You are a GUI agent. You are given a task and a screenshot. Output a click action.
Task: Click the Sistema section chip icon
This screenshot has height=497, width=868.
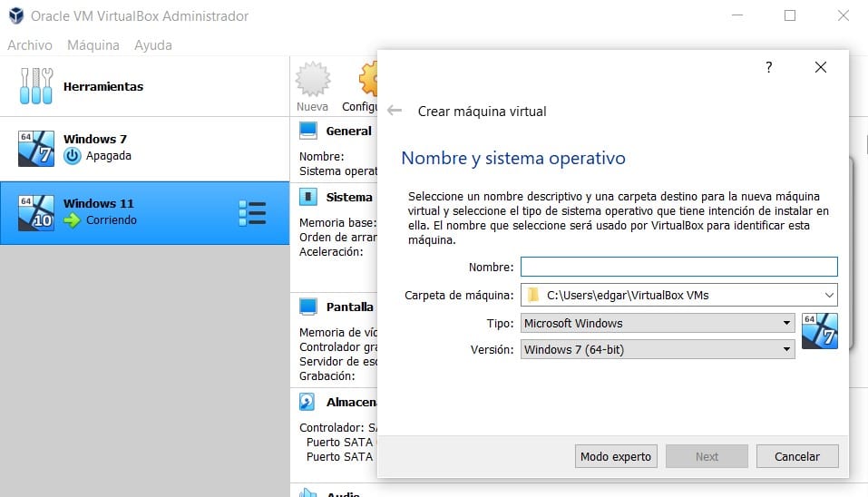(308, 197)
